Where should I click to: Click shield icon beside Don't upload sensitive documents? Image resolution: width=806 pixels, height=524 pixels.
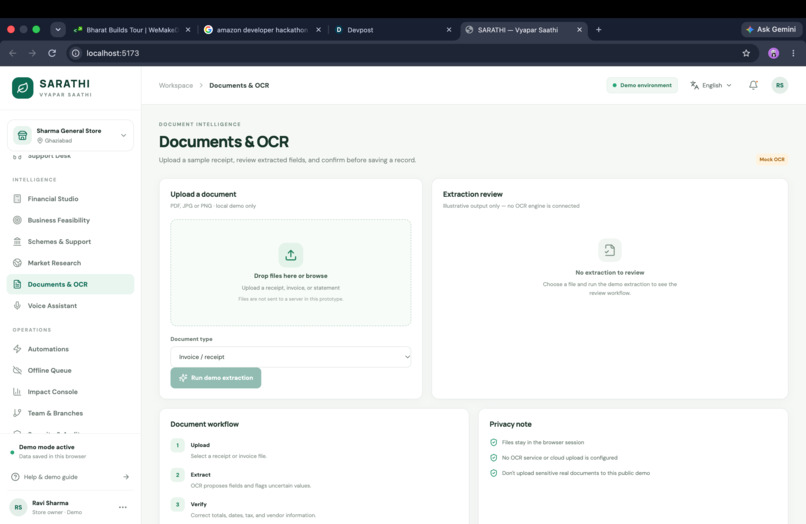[493, 473]
